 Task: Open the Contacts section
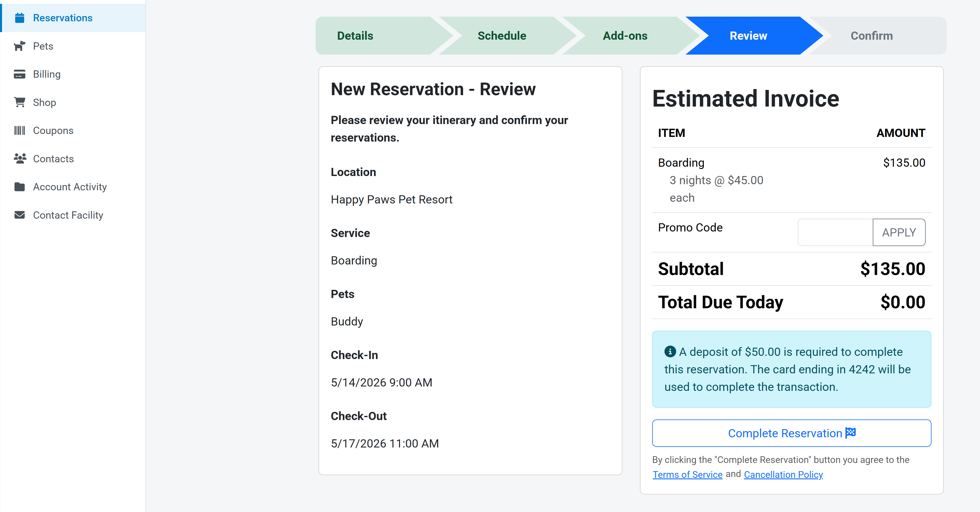[73, 159]
